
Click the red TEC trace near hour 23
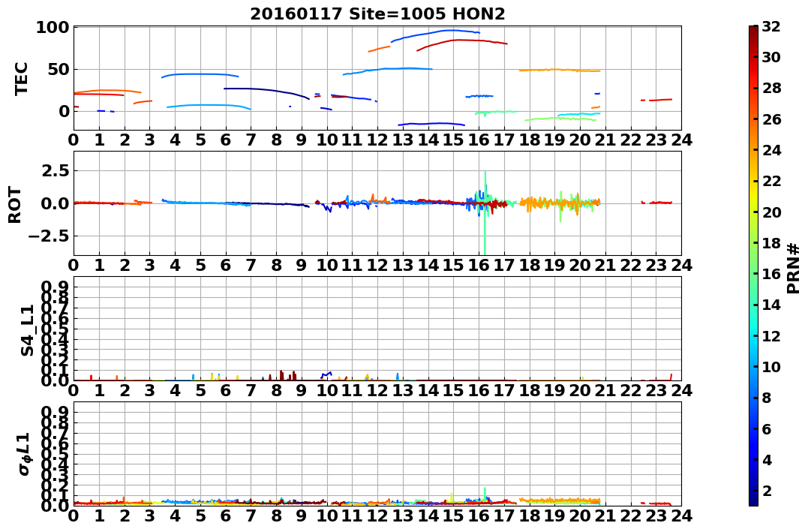click(656, 100)
